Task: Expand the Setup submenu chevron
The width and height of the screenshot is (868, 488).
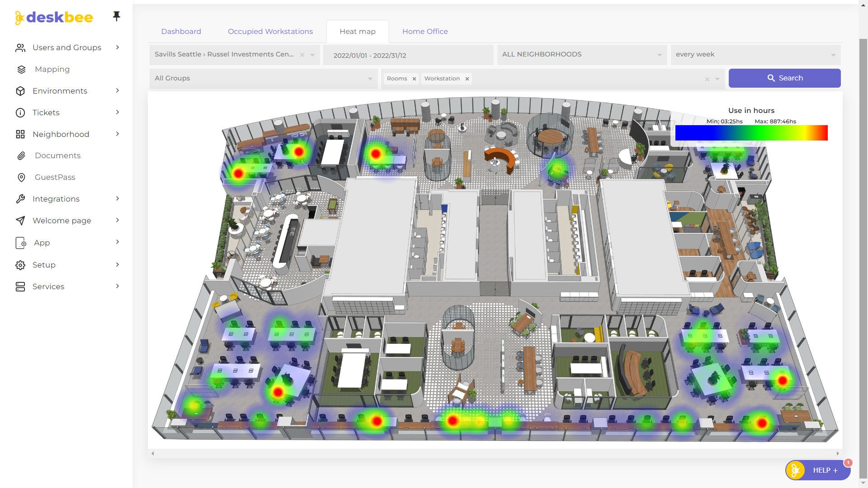Action: (118, 264)
